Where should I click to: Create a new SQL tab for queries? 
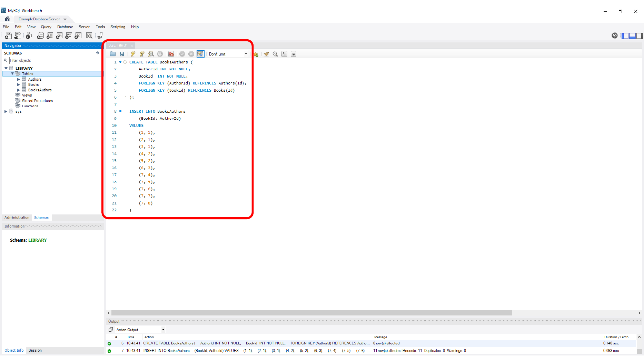(8, 36)
